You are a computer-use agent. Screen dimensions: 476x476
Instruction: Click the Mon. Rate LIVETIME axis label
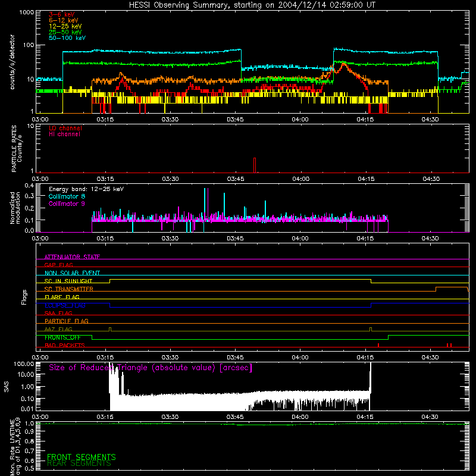coord(15,447)
